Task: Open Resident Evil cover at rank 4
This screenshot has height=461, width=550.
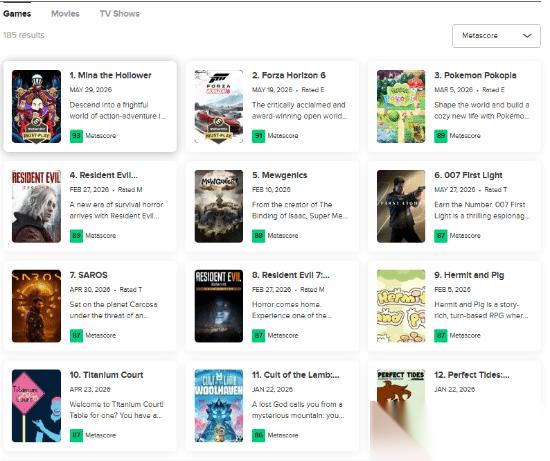Action: (36, 206)
